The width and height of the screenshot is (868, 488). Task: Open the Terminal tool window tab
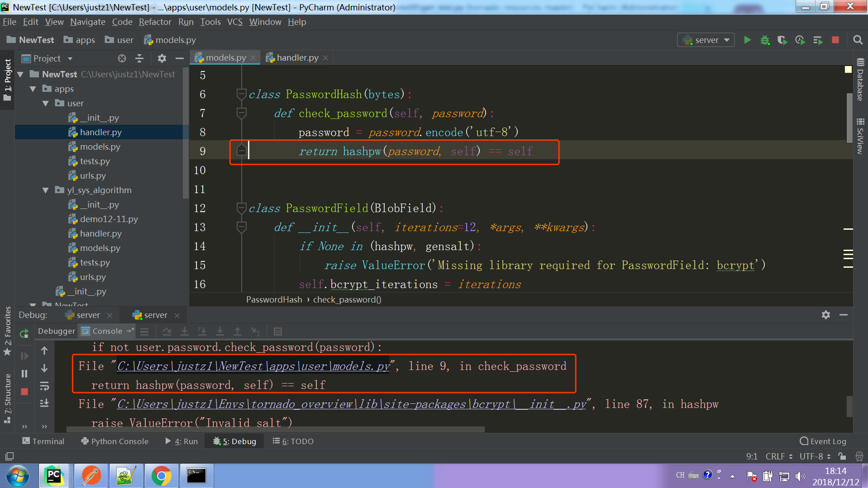pyautogui.click(x=43, y=441)
